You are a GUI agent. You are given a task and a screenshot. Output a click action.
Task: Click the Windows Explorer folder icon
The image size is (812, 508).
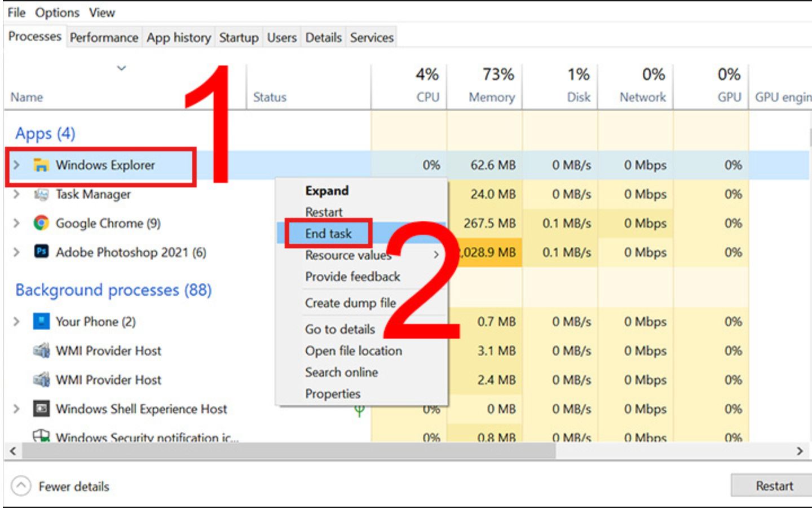[41, 165]
